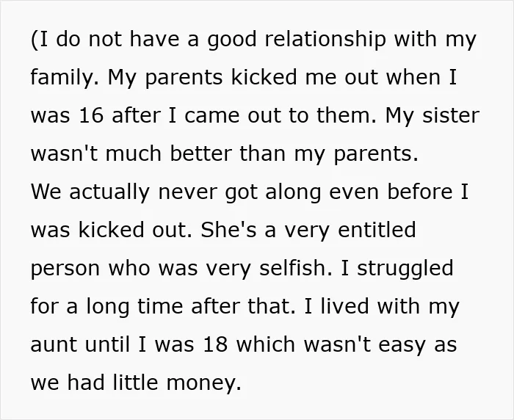Click the word "family" at paragraph start
Image resolution: width=514 pixels, height=420 pixels.
(x=61, y=78)
